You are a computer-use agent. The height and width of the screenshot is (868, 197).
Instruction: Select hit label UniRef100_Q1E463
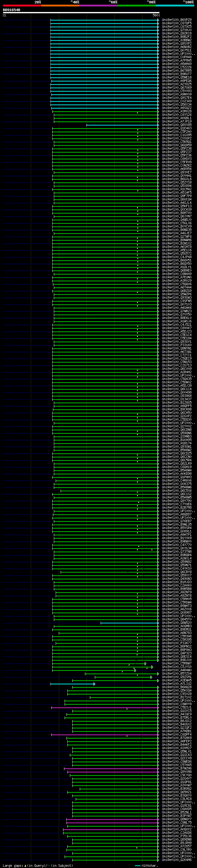(177, 128)
